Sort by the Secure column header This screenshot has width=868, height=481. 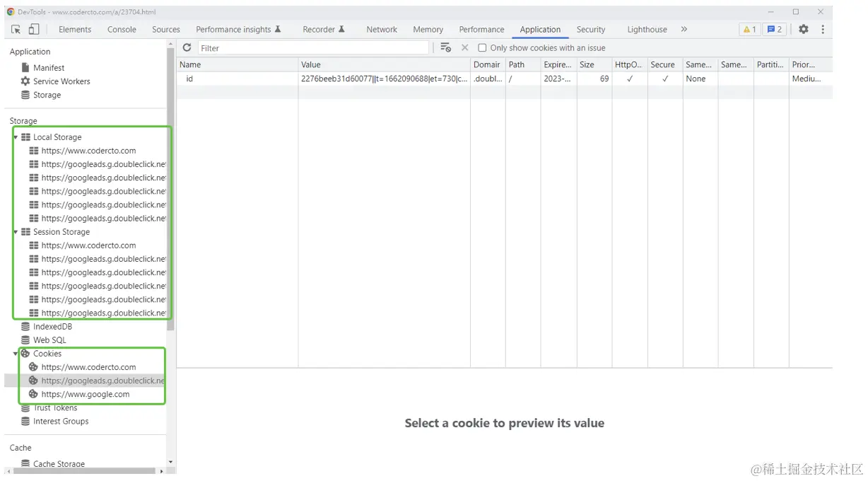(x=664, y=64)
